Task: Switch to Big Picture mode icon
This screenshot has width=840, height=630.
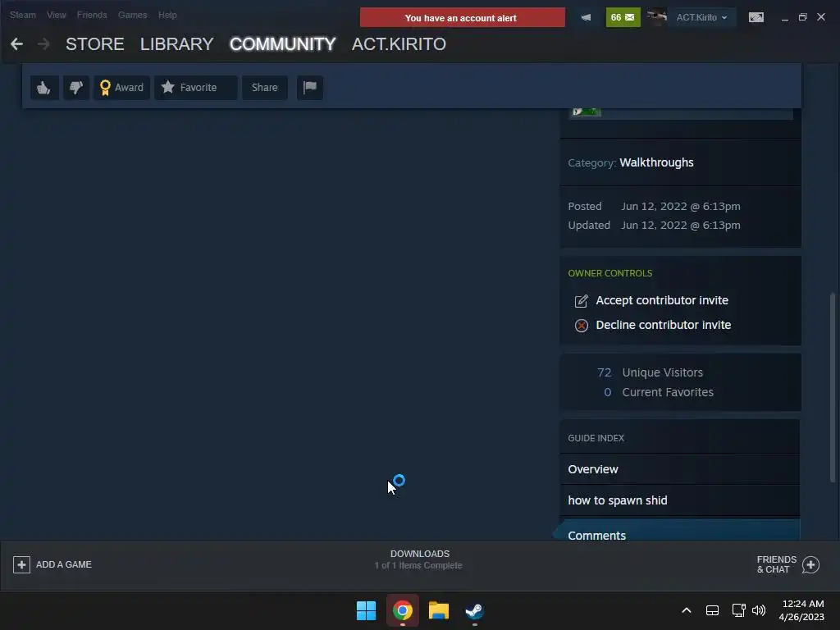Action: pyautogui.click(x=756, y=18)
